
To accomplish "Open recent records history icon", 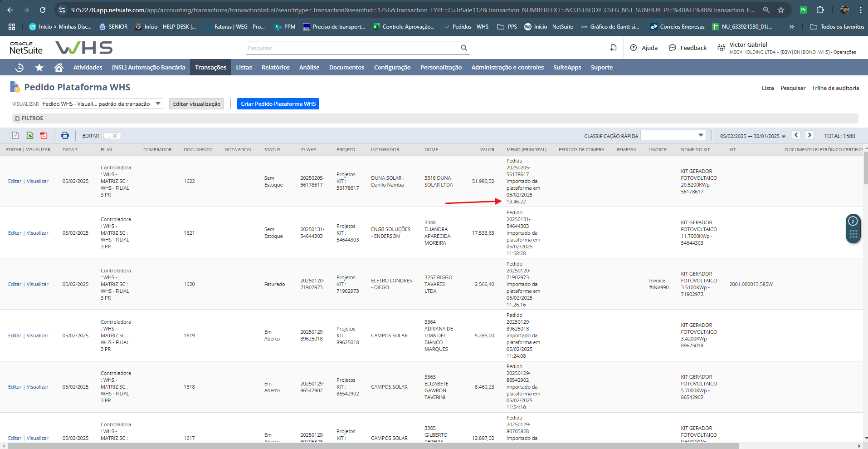I will click(x=20, y=68).
